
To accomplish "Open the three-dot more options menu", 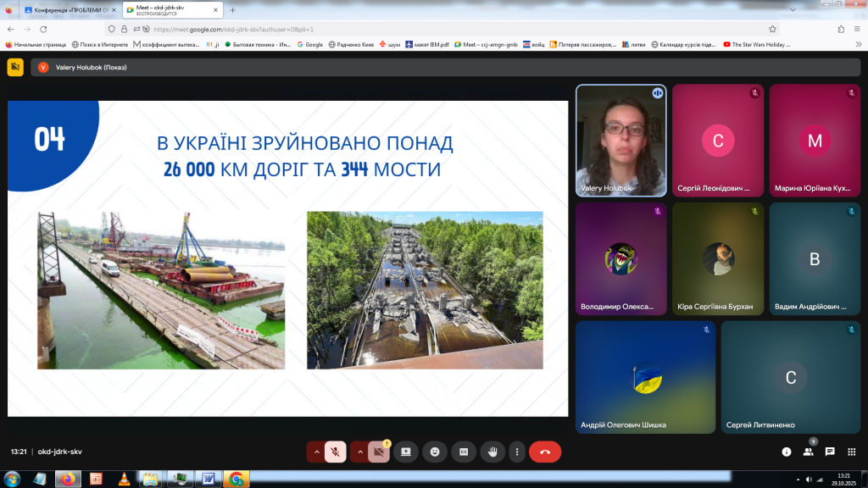I will (516, 452).
